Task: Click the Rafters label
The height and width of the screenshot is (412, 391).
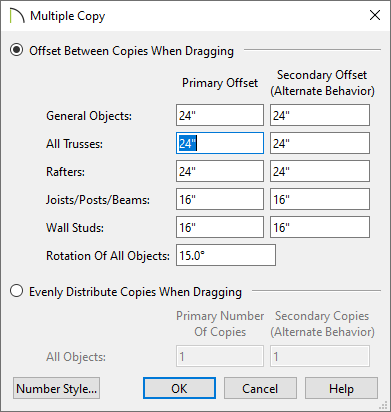Action: (x=65, y=172)
